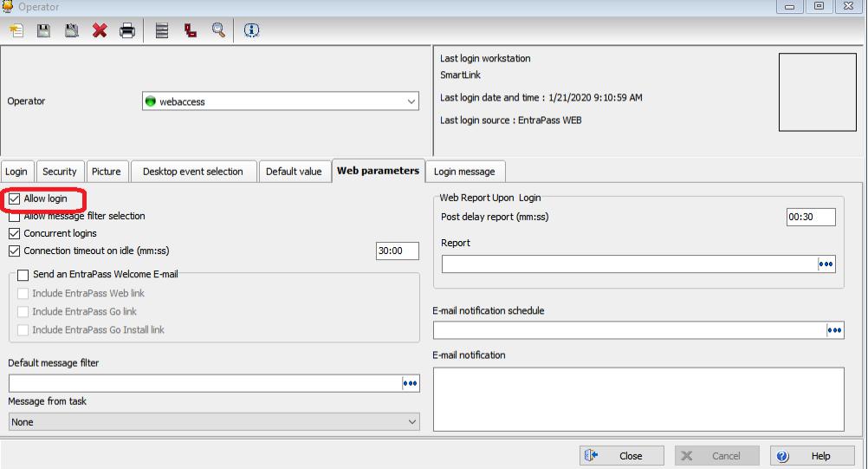Open the Report browse ellipsis button
The height and width of the screenshot is (469, 868).
click(826, 264)
